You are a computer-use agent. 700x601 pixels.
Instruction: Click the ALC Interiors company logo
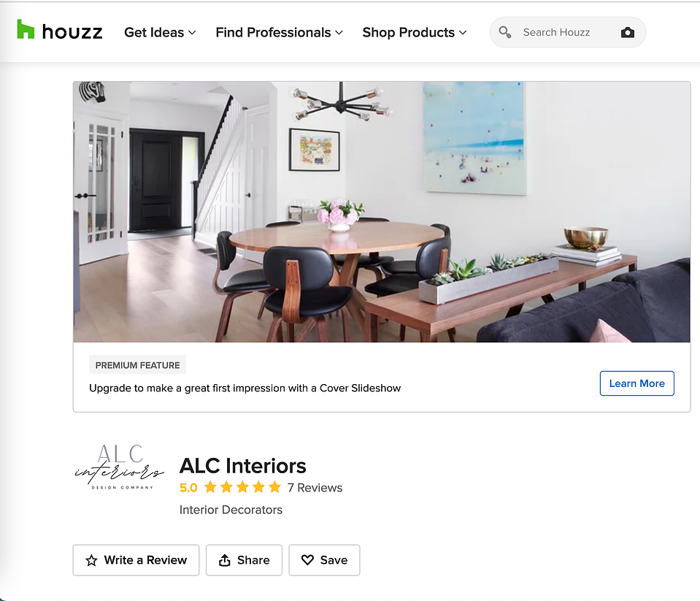[x=119, y=466]
